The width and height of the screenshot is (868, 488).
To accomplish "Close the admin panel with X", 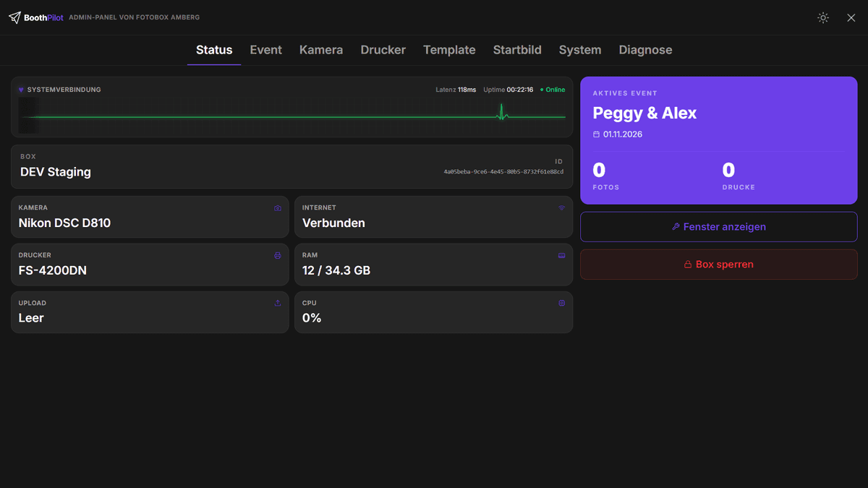I will coord(851,17).
